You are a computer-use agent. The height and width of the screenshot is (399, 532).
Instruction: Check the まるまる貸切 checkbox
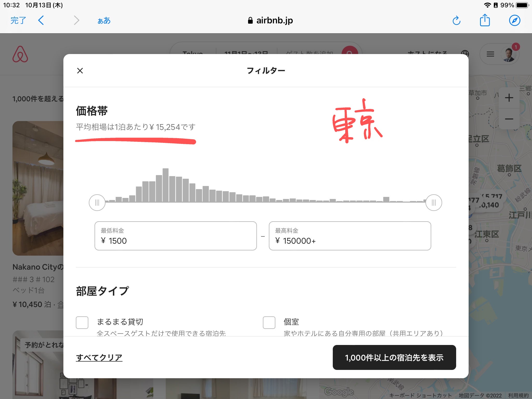pyautogui.click(x=82, y=322)
